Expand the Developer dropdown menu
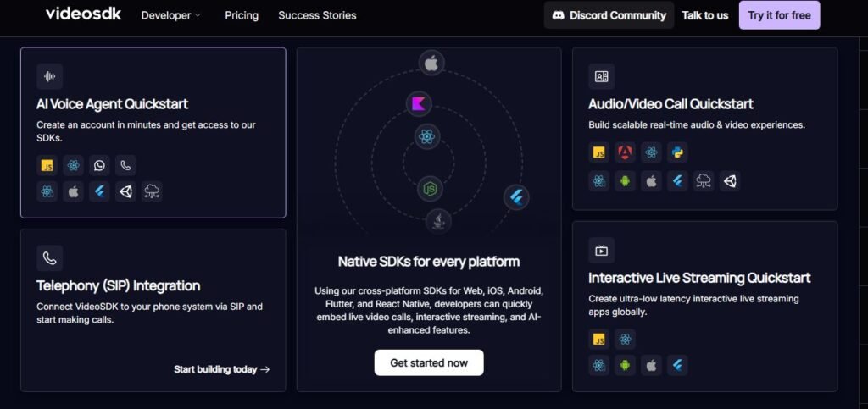The image size is (868, 409). [x=171, y=15]
